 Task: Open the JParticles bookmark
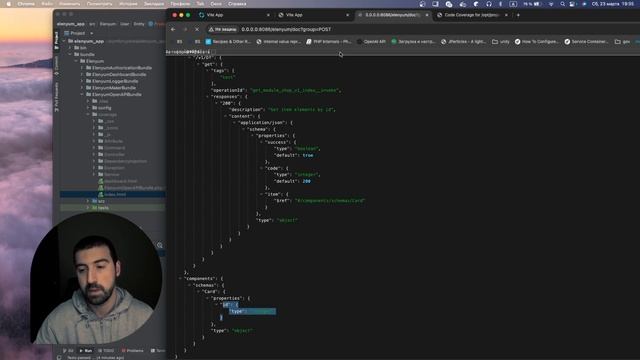463,42
